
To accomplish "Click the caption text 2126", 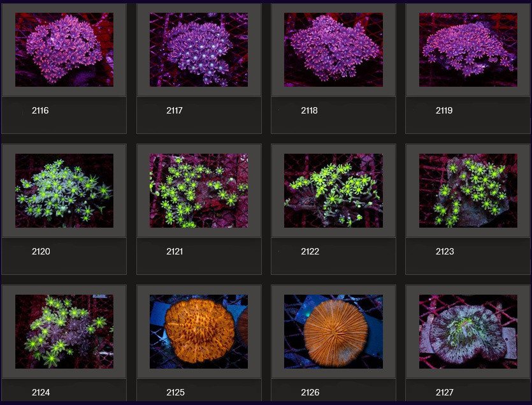I will pos(310,392).
